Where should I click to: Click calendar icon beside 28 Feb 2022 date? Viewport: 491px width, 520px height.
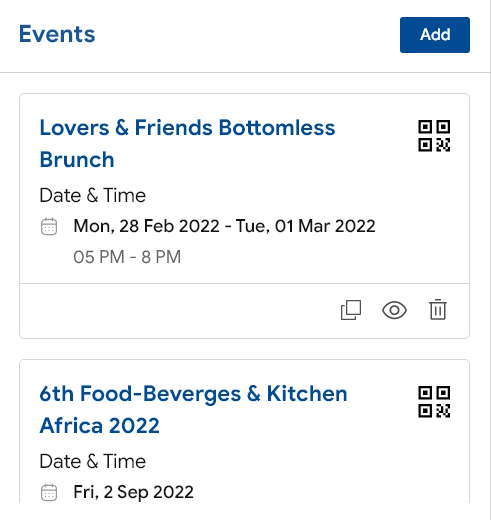tap(49, 227)
